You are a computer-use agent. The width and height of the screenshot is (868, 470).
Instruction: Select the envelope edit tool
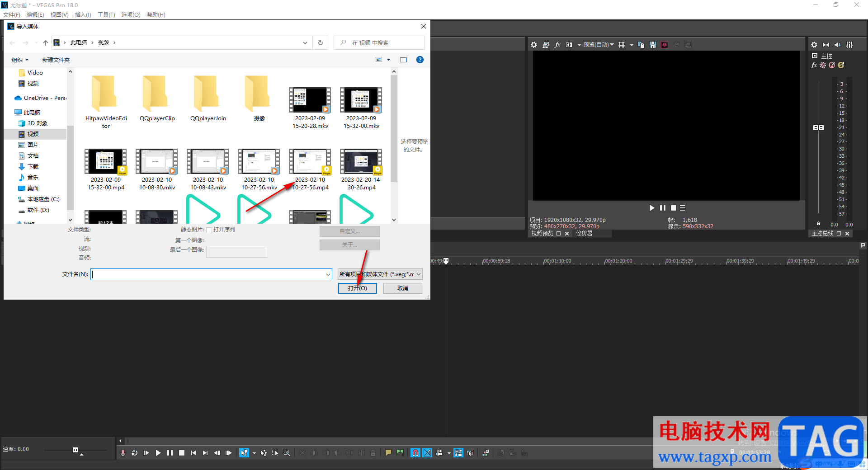[x=264, y=453]
